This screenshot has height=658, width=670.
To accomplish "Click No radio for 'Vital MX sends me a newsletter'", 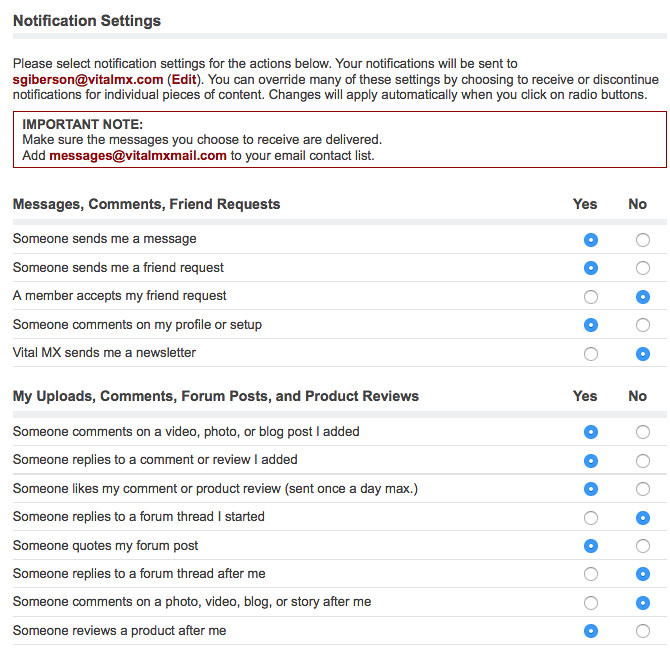I will point(642,354).
